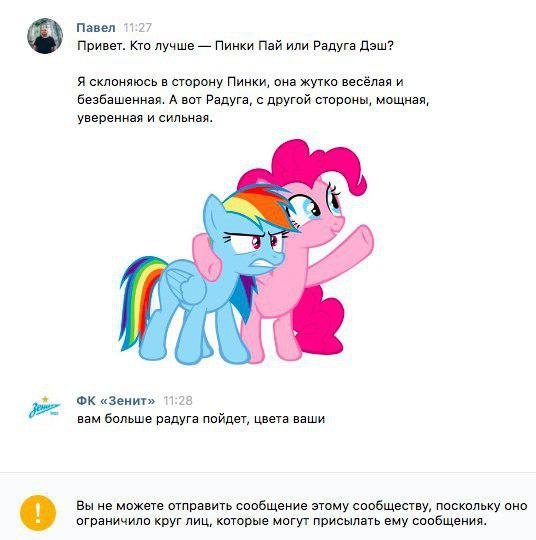This screenshot has width=536, height=540.
Task: Open Павел's round profile avatar
Action: click(x=45, y=36)
